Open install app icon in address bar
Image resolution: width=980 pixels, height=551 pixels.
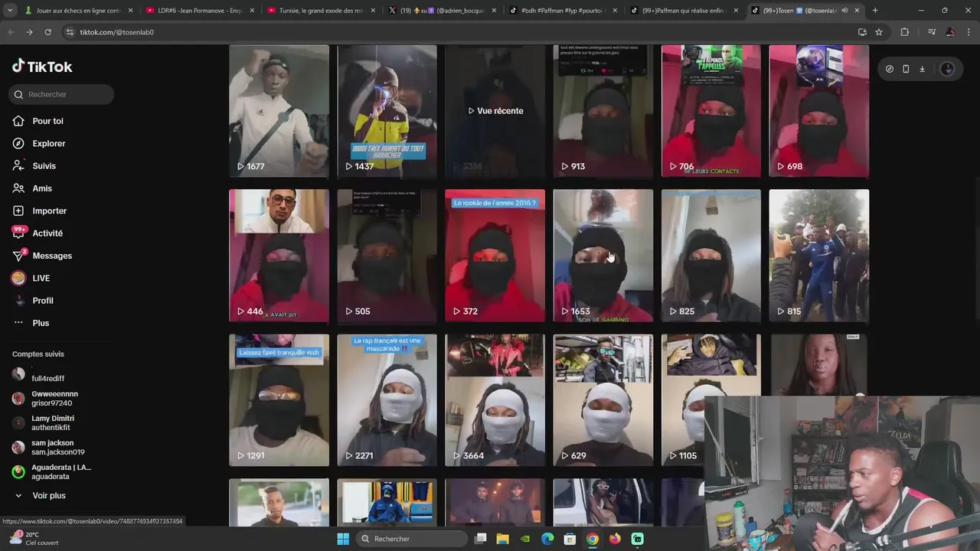[862, 32]
